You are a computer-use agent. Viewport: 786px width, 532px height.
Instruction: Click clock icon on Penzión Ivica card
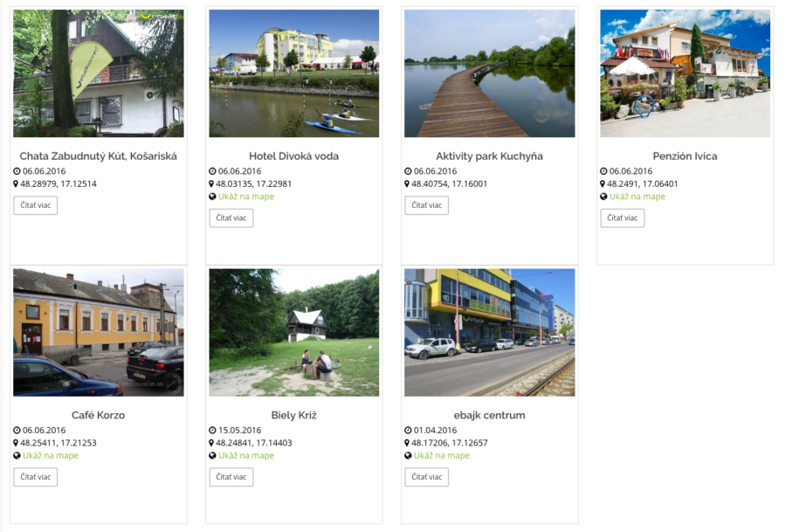tap(603, 171)
